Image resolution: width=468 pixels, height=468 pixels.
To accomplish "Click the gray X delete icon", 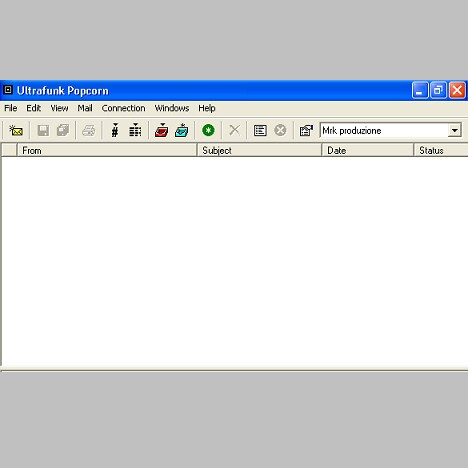I will 235,130.
